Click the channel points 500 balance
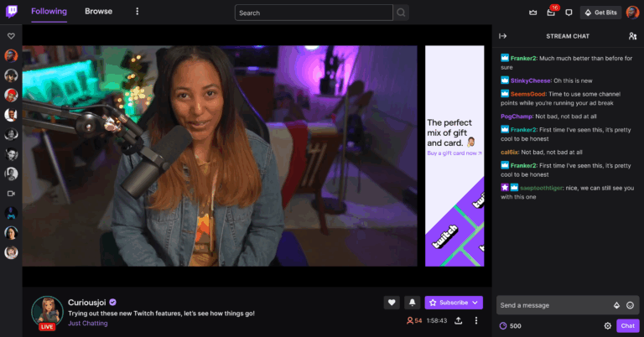The height and width of the screenshot is (337, 644). point(511,326)
